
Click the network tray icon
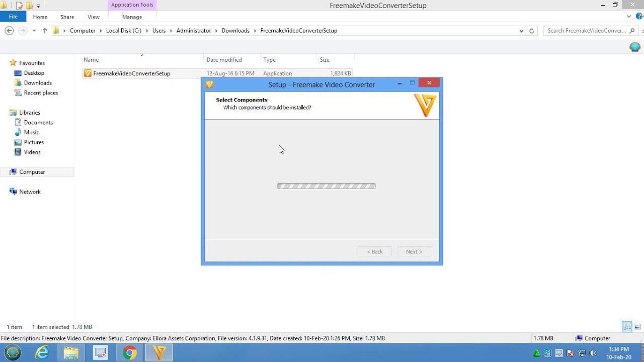click(581, 353)
